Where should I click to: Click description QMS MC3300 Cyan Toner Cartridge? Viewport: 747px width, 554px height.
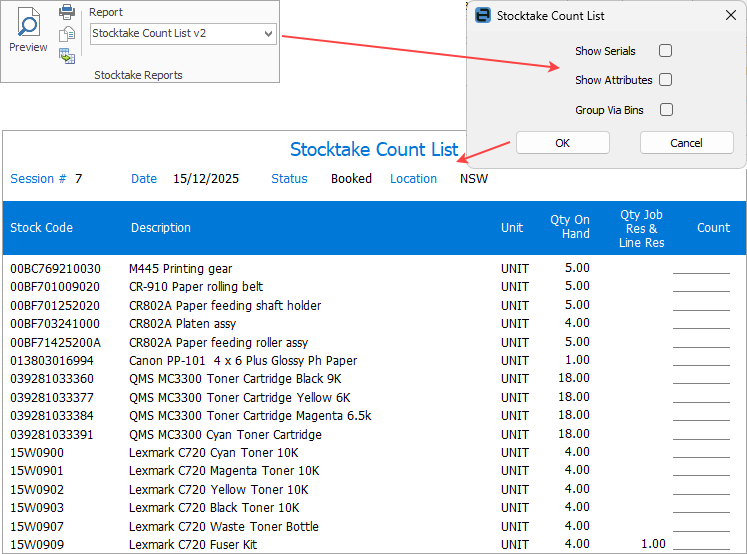tap(225, 435)
